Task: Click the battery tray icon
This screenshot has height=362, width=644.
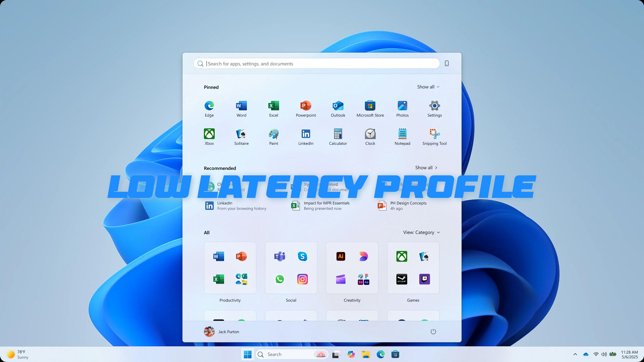Action: pos(613,354)
